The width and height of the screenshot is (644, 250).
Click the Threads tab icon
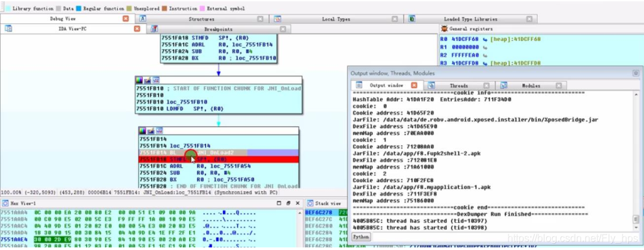click(431, 85)
